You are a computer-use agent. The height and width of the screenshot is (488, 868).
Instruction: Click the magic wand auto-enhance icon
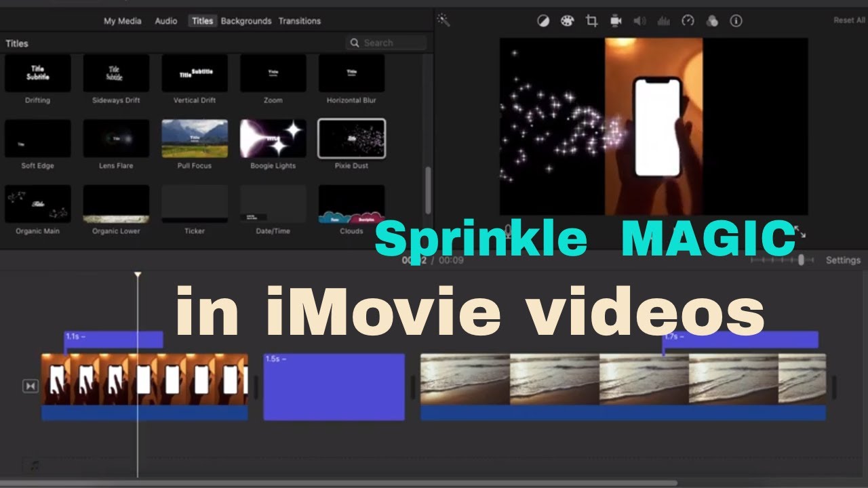tap(443, 20)
